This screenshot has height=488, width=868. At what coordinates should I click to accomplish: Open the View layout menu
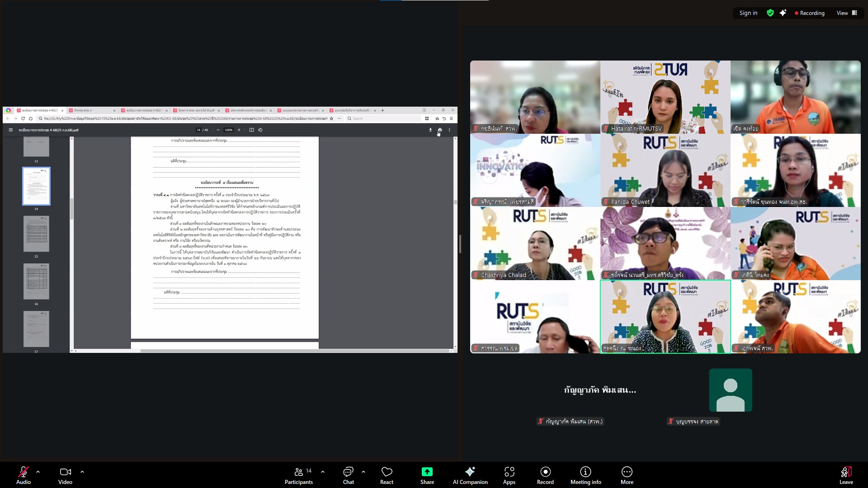click(846, 13)
